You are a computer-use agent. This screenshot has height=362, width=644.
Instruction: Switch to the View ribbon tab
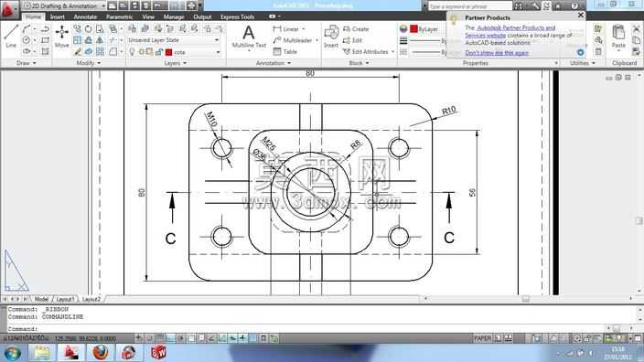(148, 16)
